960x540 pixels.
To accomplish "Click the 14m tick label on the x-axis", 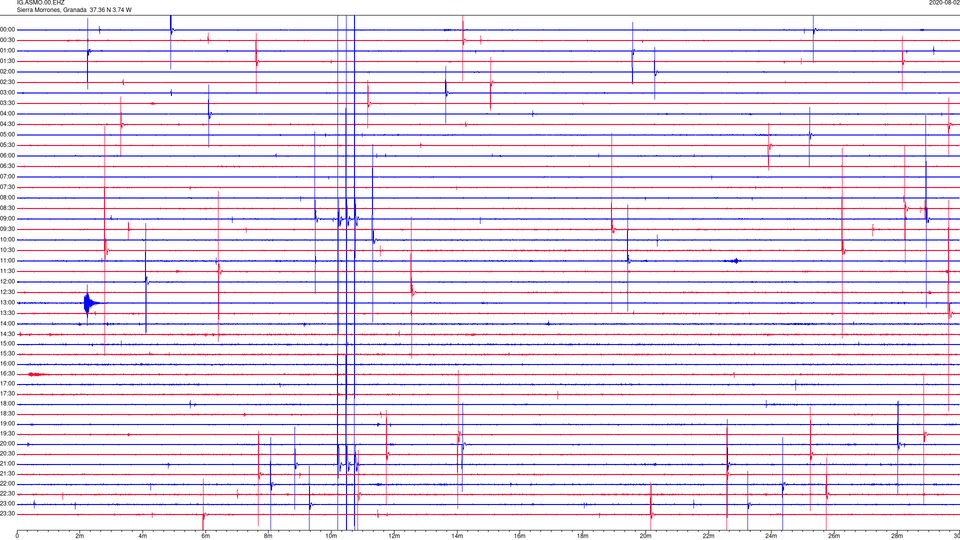I will 457,536.
